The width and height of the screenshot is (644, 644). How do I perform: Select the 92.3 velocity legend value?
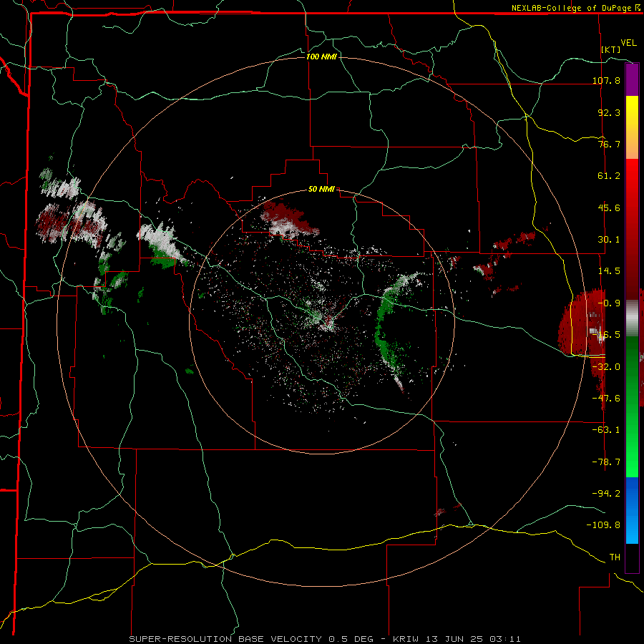point(609,112)
